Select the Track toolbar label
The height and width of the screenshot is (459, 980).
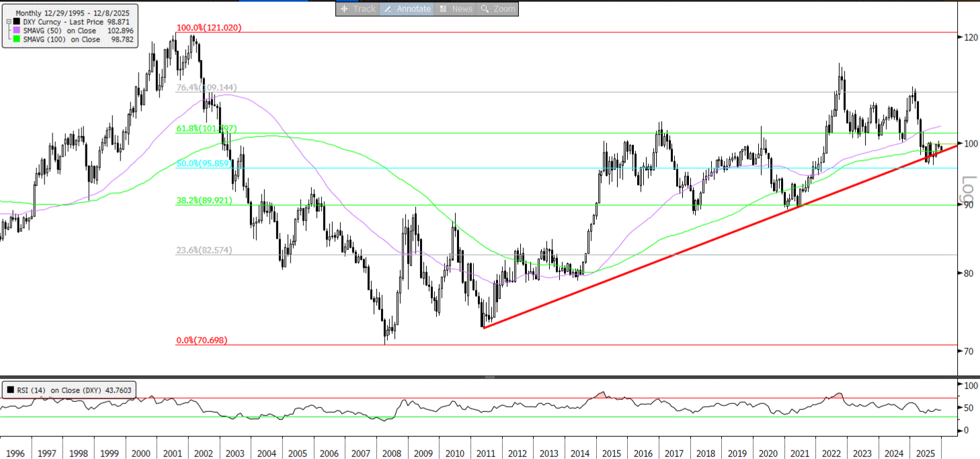pyautogui.click(x=365, y=9)
